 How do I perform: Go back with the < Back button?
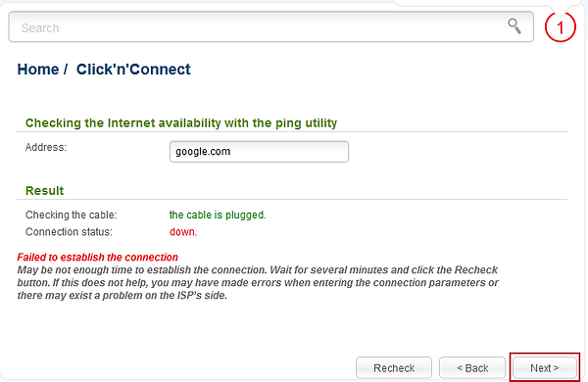point(472,367)
